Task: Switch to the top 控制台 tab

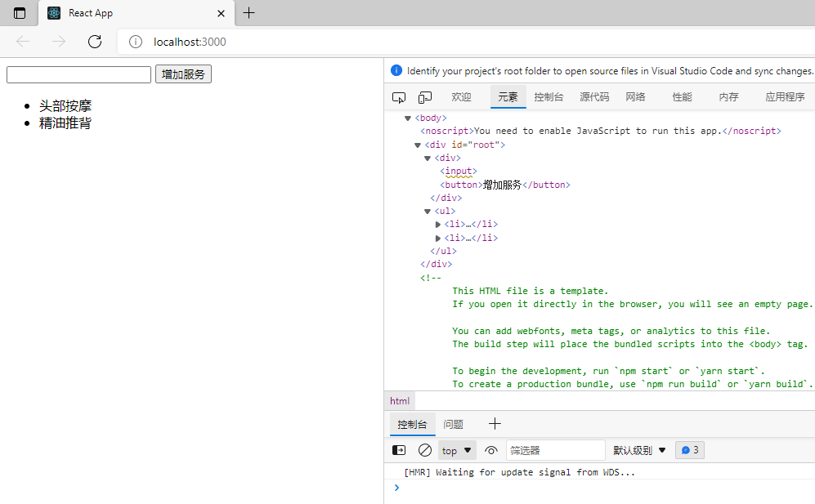Action: 549,97
